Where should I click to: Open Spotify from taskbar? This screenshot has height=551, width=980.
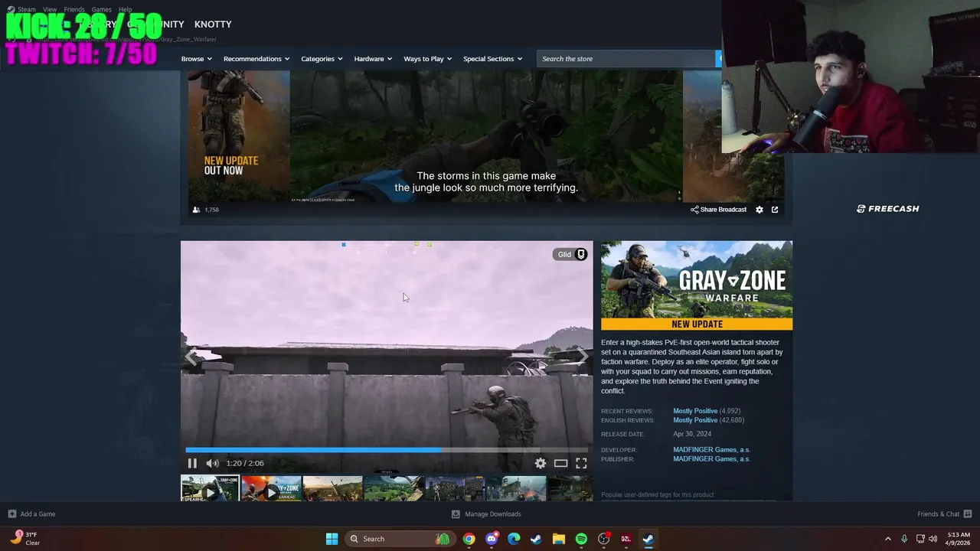coord(581,539)
